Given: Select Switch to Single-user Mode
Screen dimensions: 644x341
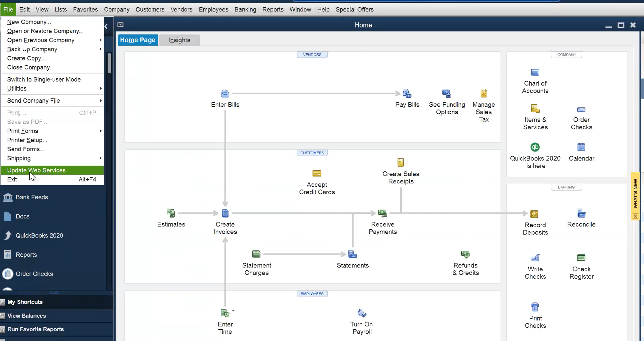Looking at the screenshot, I should (x=52, y=80).
